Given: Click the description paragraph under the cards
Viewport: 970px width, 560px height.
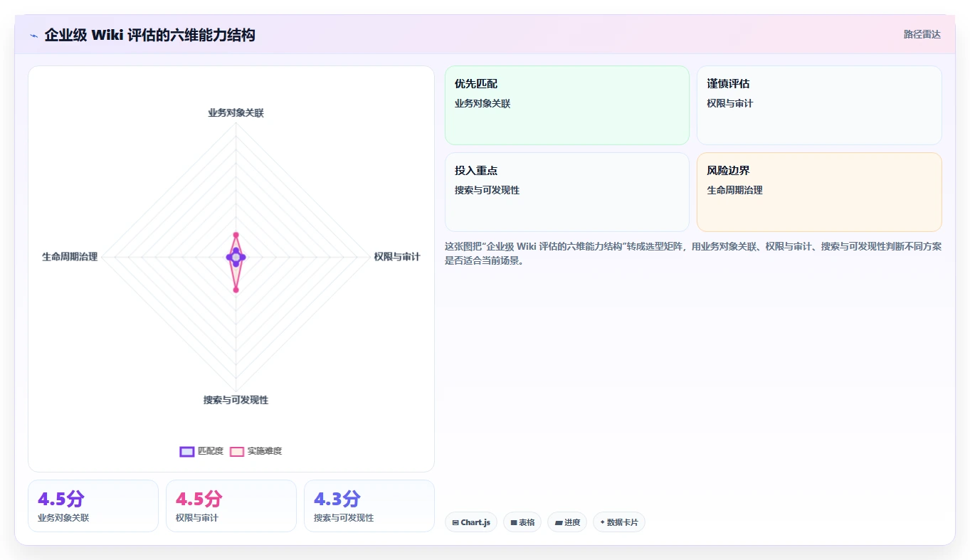Looking at the screenshot, I should (x=693, y=253).
